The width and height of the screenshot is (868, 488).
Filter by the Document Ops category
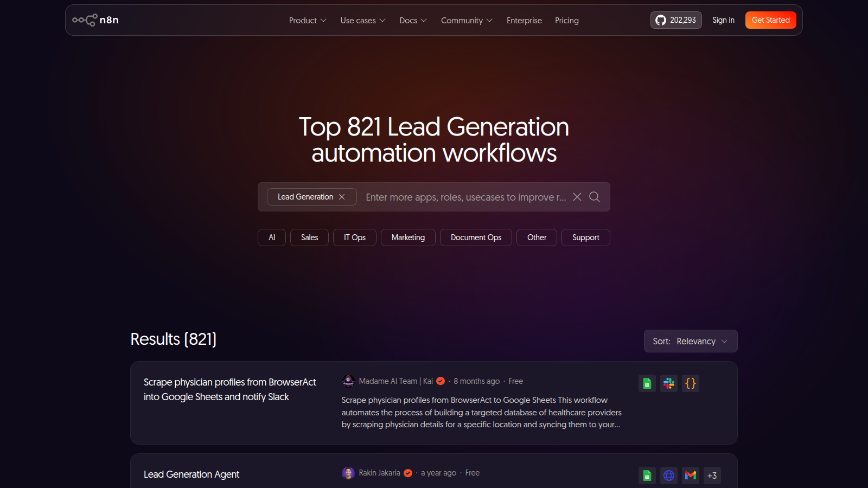click(476, 237)
